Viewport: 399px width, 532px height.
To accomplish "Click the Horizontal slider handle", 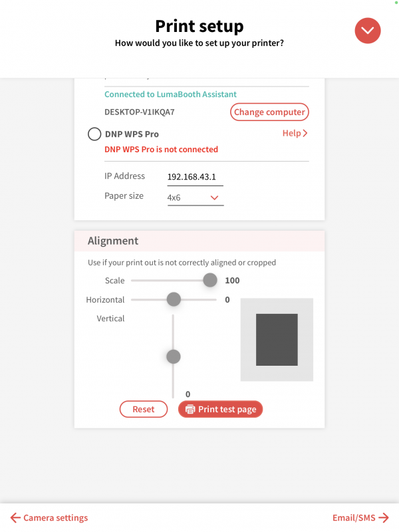I will (x=173, y=299).
